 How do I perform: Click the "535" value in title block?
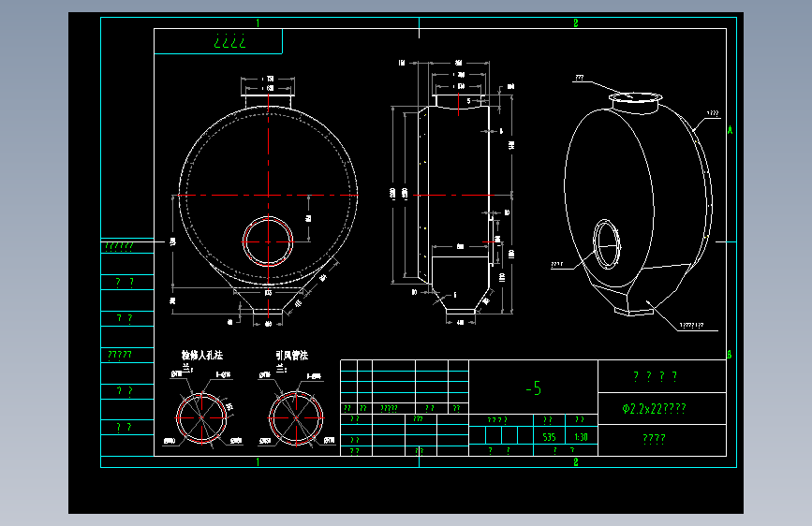click(x=549, y=437)
